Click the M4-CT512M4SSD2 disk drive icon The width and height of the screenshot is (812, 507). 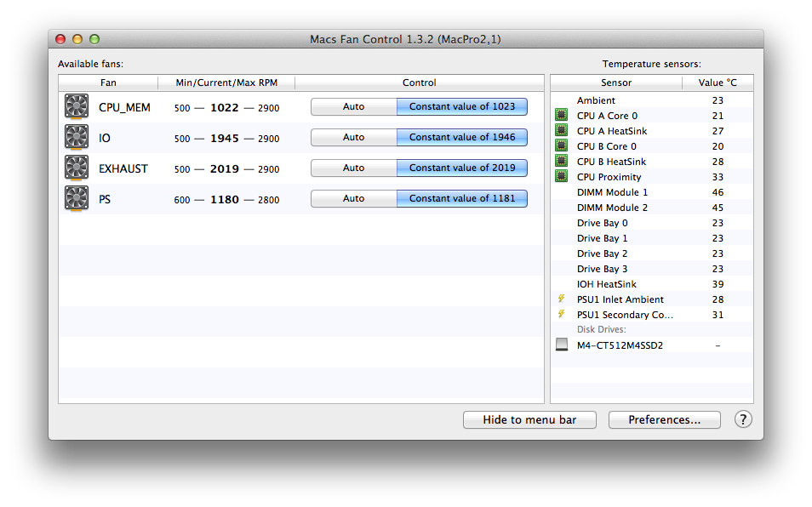[x=562, y=345]
